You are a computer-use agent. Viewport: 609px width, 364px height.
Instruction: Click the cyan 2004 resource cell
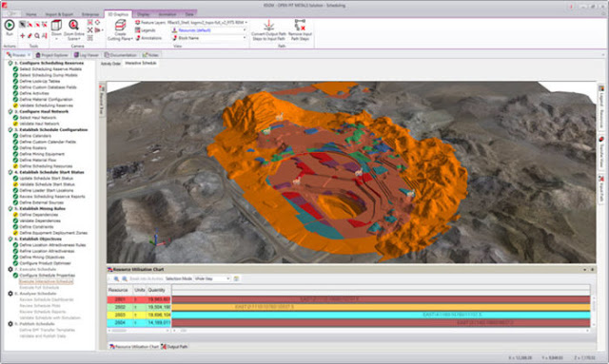(x=120, y=322)
